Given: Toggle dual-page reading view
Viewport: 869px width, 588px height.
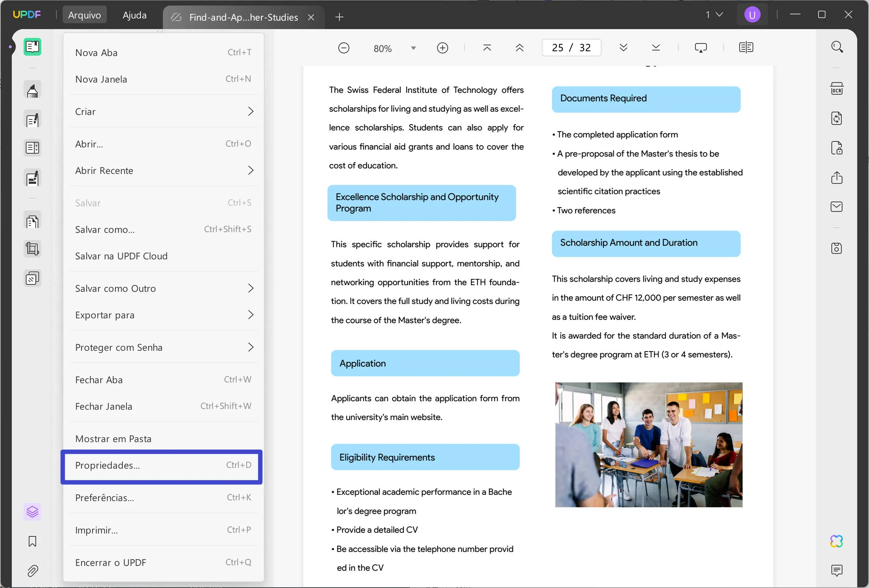Looking at the screenshot, I should [x=746, y=48].
